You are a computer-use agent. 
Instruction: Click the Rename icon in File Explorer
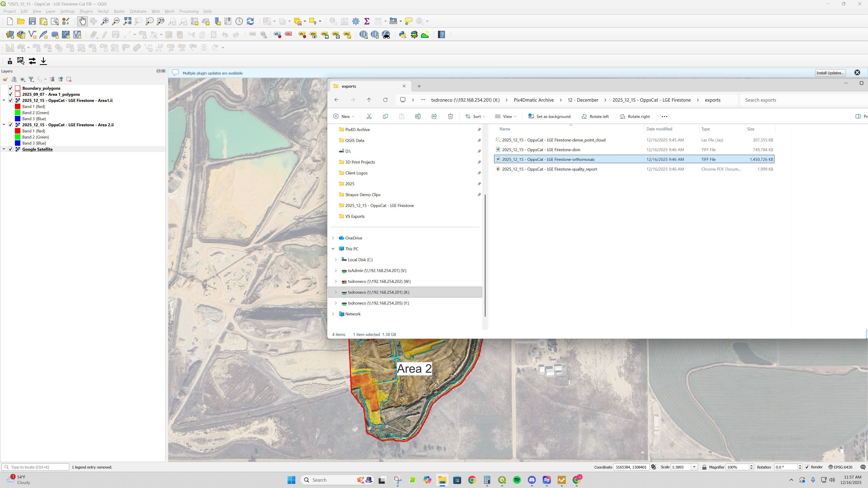(418, 117)
